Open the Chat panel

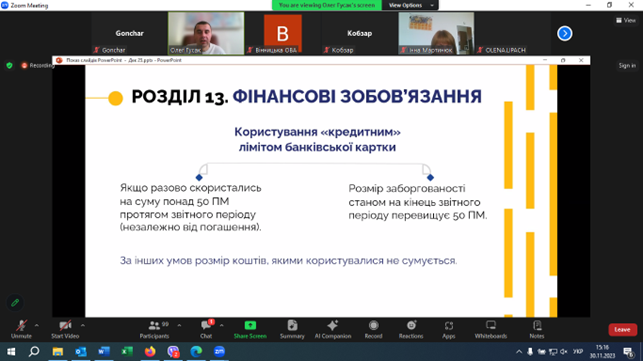[x=206, y=329]
